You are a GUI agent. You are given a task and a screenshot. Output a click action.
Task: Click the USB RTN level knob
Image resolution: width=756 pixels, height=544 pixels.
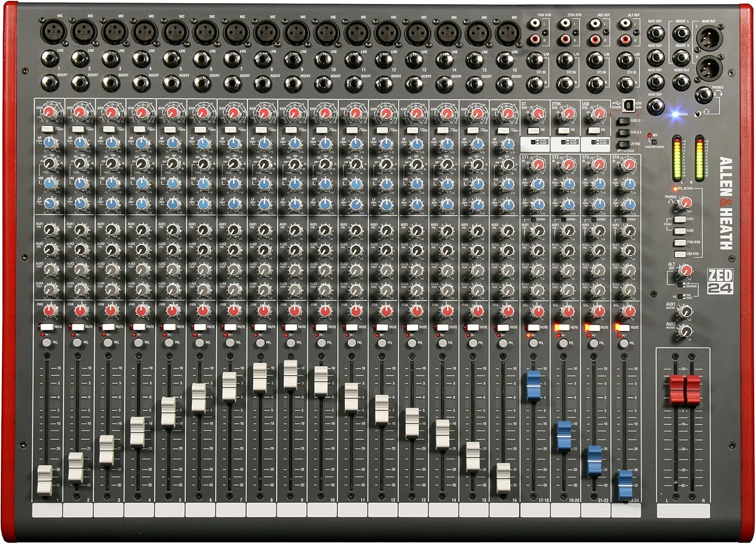pos(599,114)
